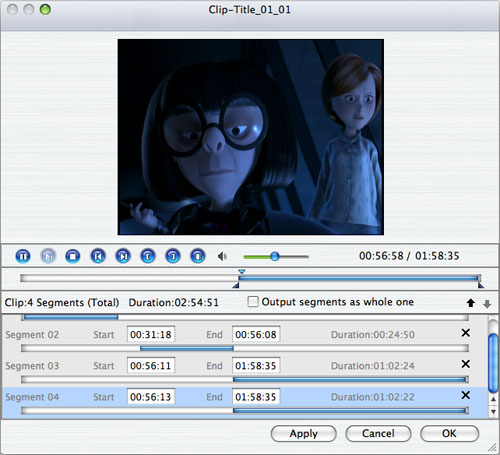Image resolution: width=500 pixels, height=455 pixels.
Task: Jump to previous frame with the skip-back button
Action: [x=98, y=256]
